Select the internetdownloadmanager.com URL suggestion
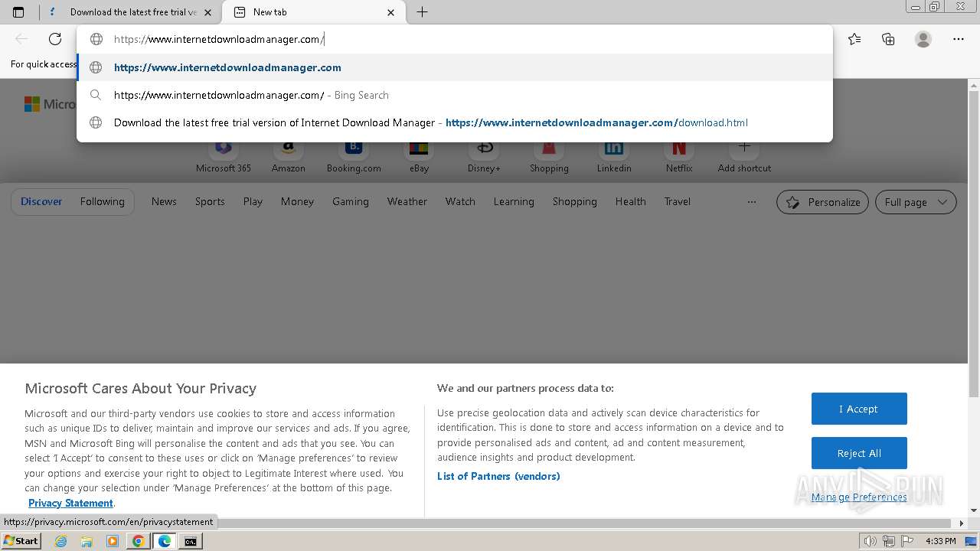 point(454,67)
